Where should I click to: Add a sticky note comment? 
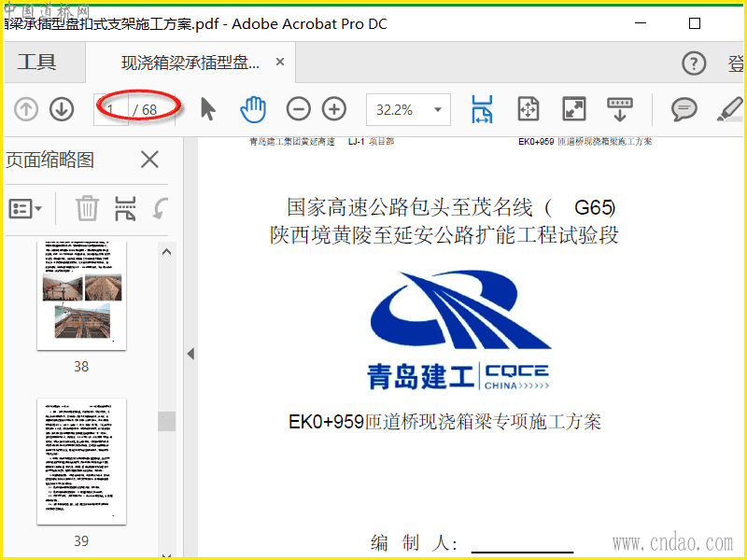(x=684, y=109)
